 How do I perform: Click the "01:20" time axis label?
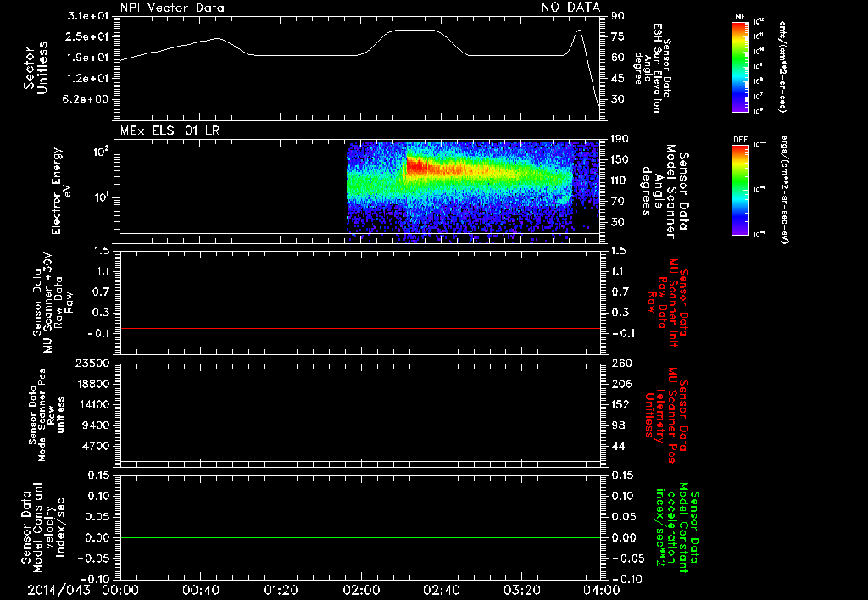tap(281, 590)
